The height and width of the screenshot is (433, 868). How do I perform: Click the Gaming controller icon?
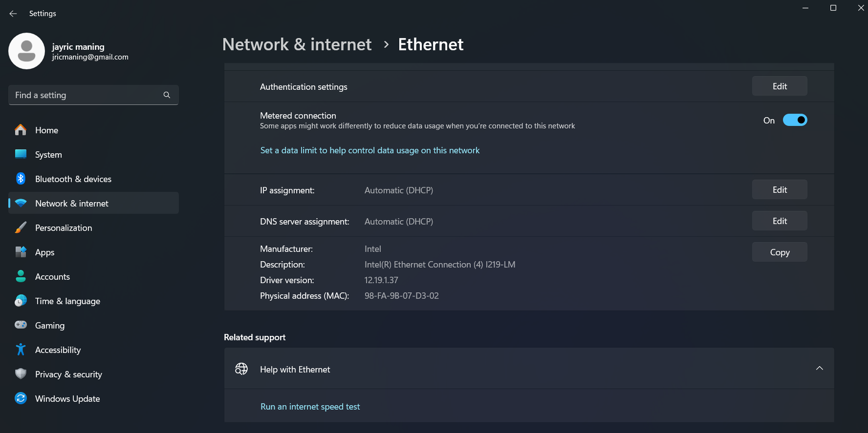[x=21, y=325]
